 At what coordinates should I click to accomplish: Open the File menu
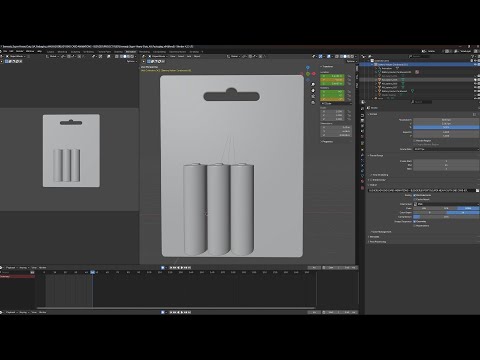(x=5, y=51)
